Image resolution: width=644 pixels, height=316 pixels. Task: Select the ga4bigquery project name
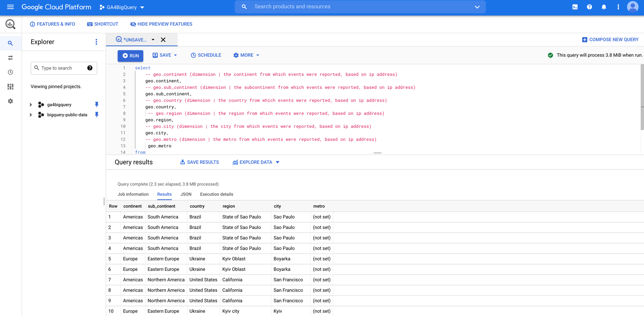59,105
